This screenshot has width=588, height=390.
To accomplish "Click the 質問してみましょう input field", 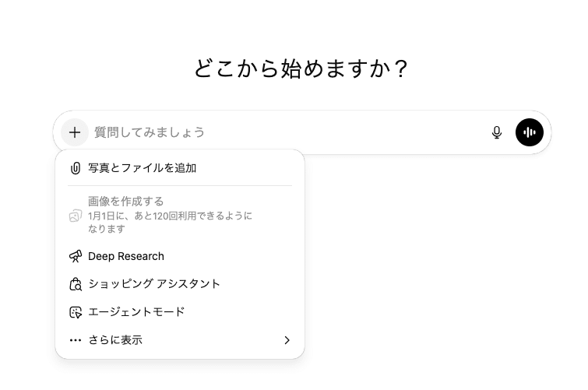I will coord(280,132).
